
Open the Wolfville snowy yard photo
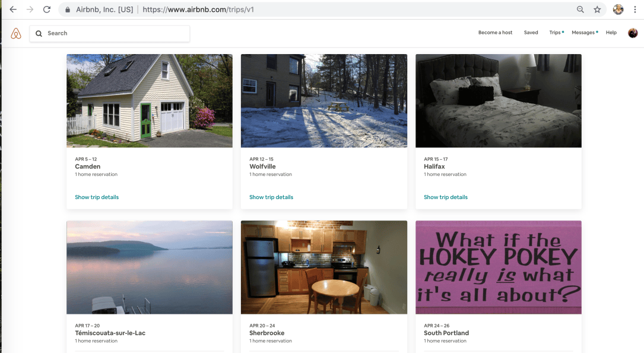[324, 101]
